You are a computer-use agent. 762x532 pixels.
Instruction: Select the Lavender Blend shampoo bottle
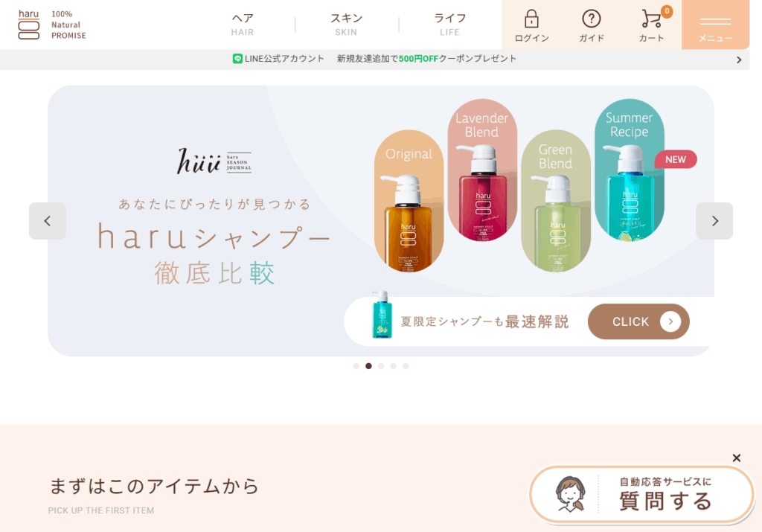(x=482, y=170)
